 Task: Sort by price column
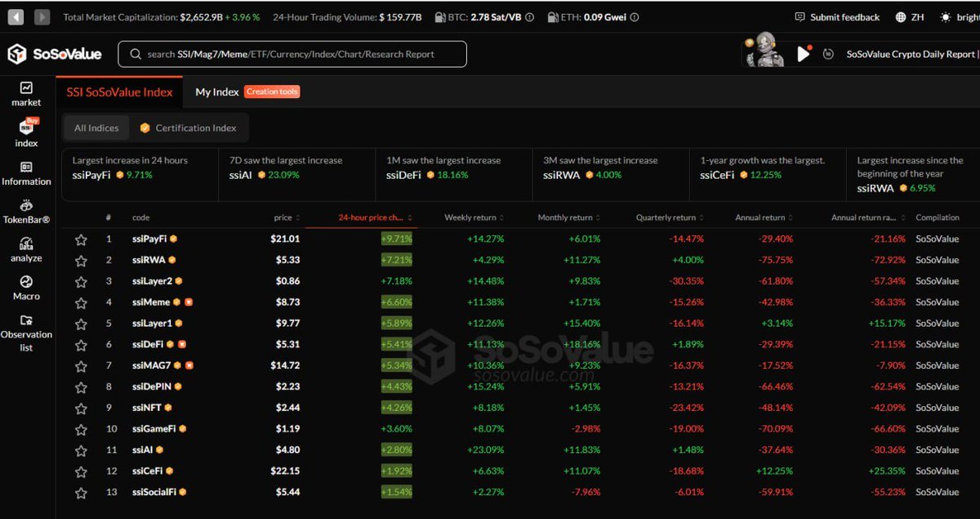click(287, 217)
